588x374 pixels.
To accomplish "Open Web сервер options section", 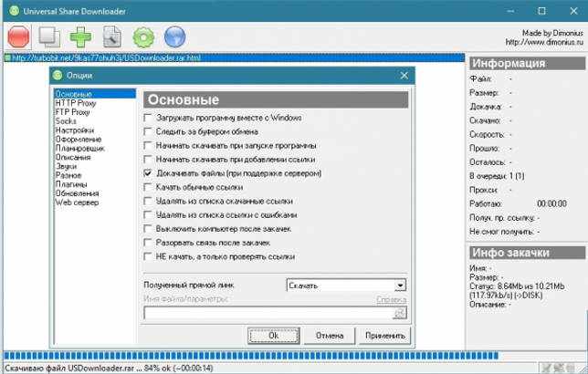I will [x=77, y=203].
